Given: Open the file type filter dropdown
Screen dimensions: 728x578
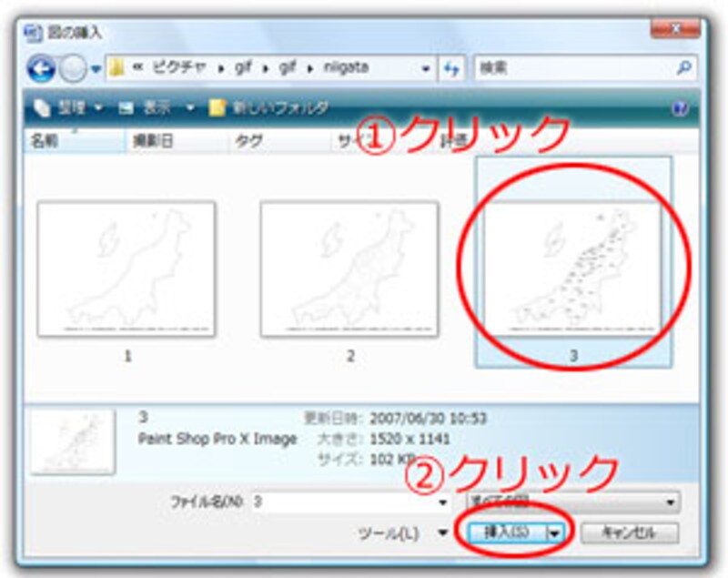Looking at the screenshot, I should click(573, 502).
